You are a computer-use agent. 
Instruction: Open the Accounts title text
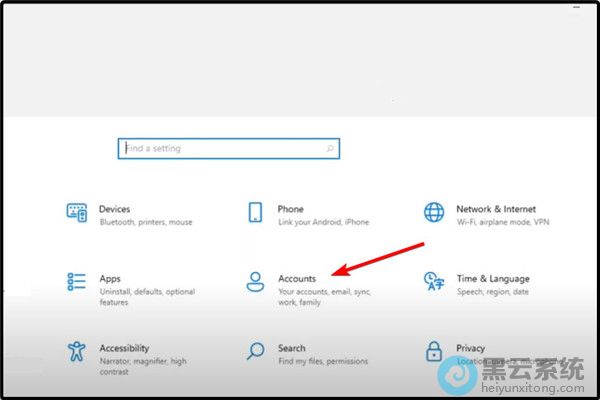pos(297,279)
